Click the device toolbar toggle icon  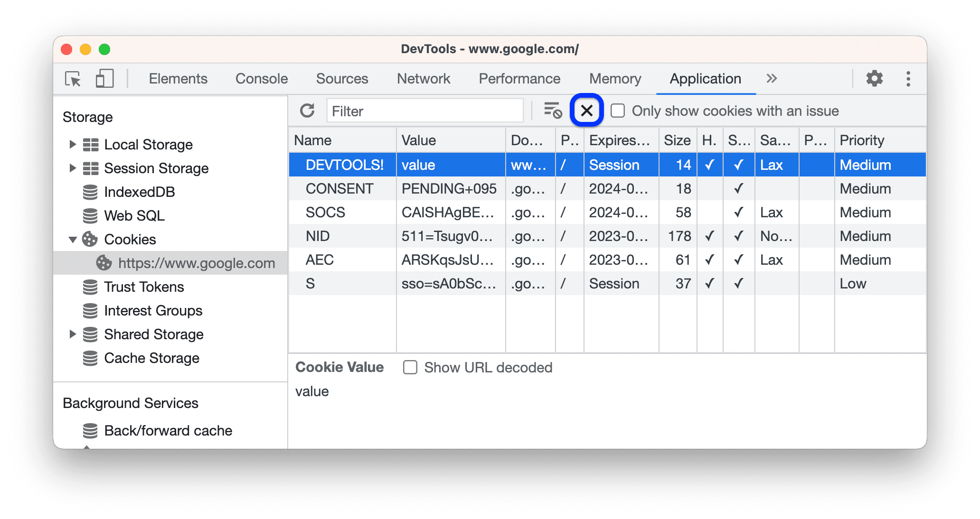point(103,77)
